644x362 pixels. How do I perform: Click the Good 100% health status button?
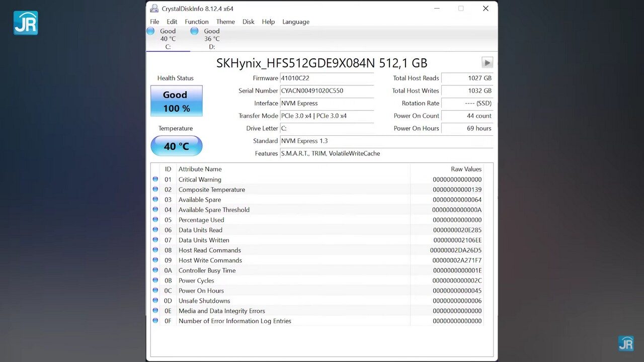coord(176,101)
